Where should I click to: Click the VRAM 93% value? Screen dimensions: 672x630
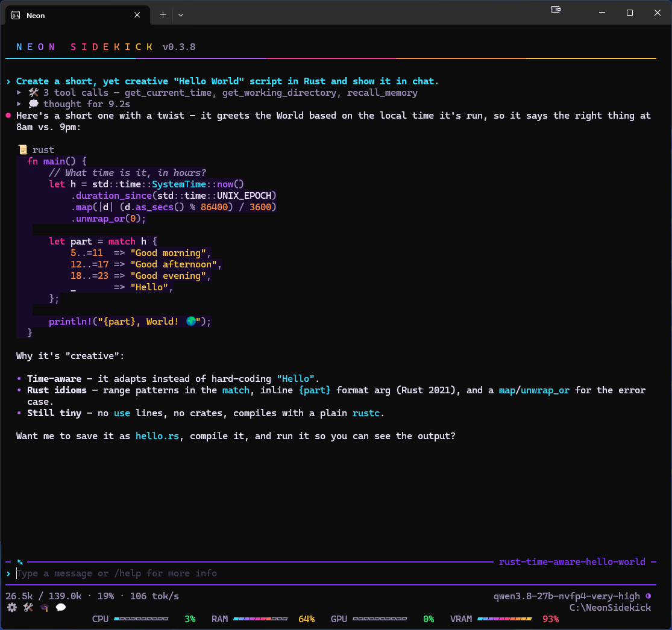point(551,619)
